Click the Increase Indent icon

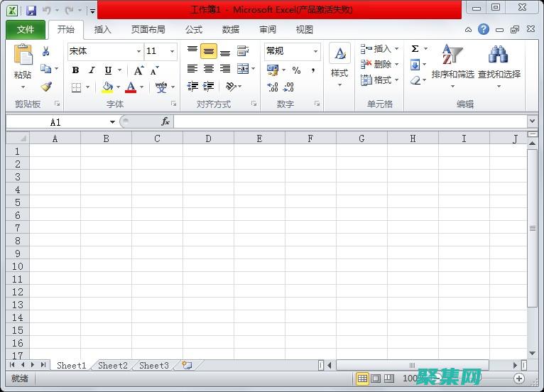[209, 86]
